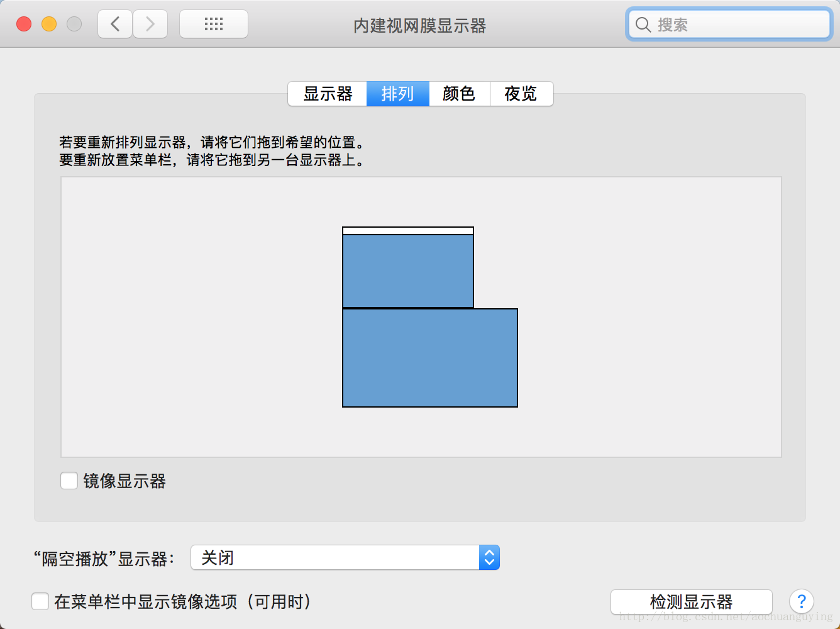
Task: Click the yellow minimize window button
Action: tap(49, 24)
